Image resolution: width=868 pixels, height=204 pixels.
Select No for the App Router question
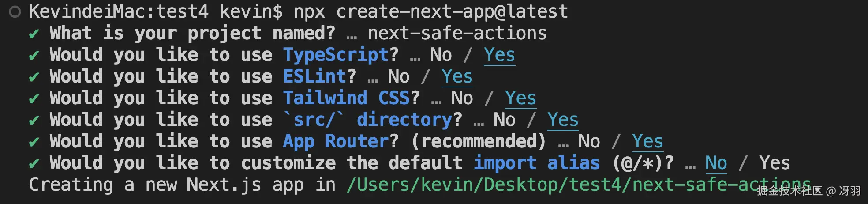pos(589,142)
